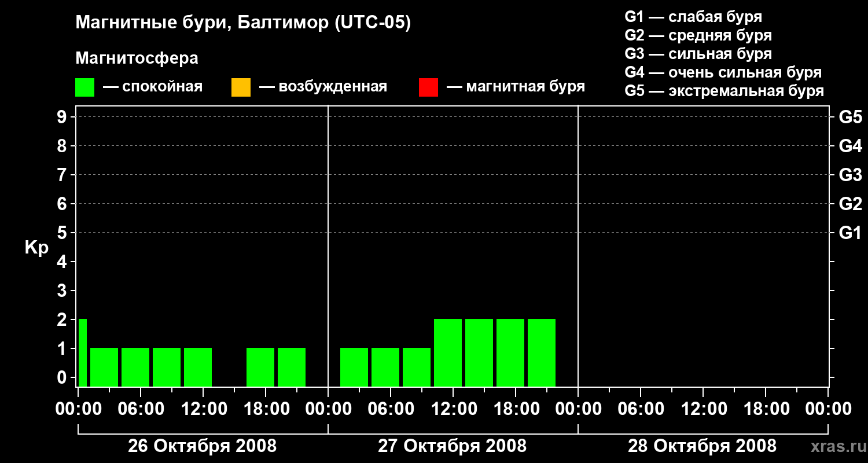868x463 pixels.
Task: Click the G1 label on right axis
Action: [851, 233]
